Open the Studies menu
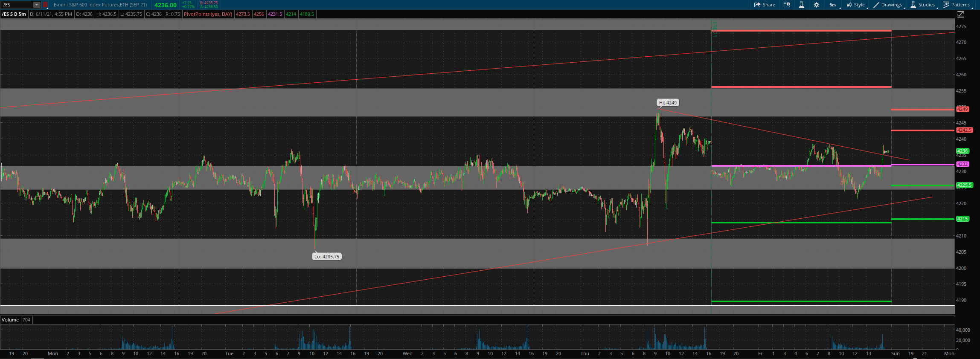The image size is (980, 359). [923, 5]
